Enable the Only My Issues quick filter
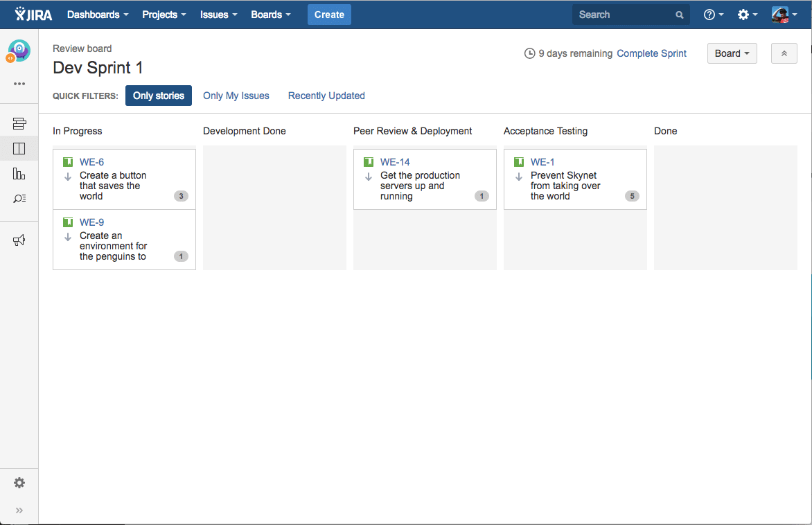 236,96
